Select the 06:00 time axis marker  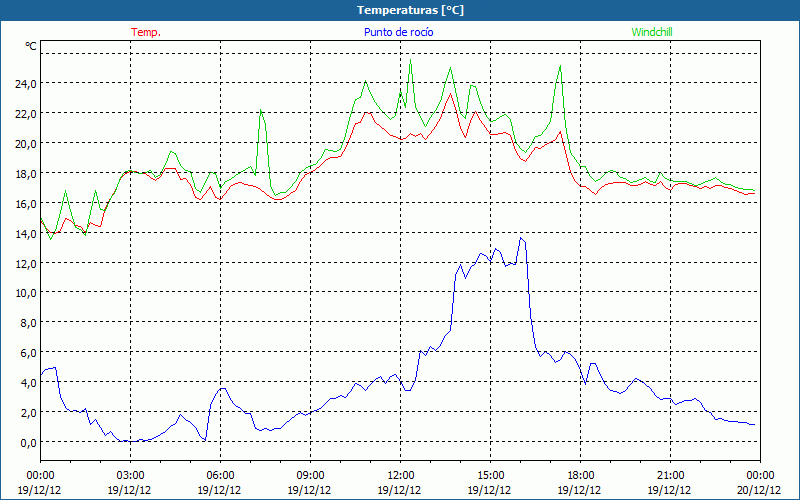click(x=220, y=475)
